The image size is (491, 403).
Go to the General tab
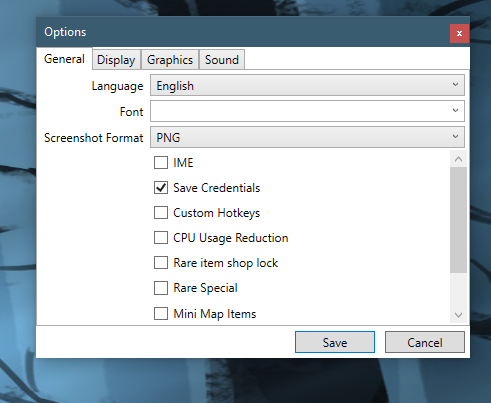pyautogui.click(x=64, y=59)
